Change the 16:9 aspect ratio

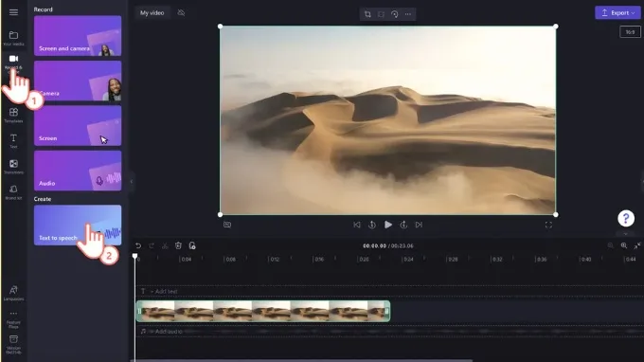[x=630, y=32]
